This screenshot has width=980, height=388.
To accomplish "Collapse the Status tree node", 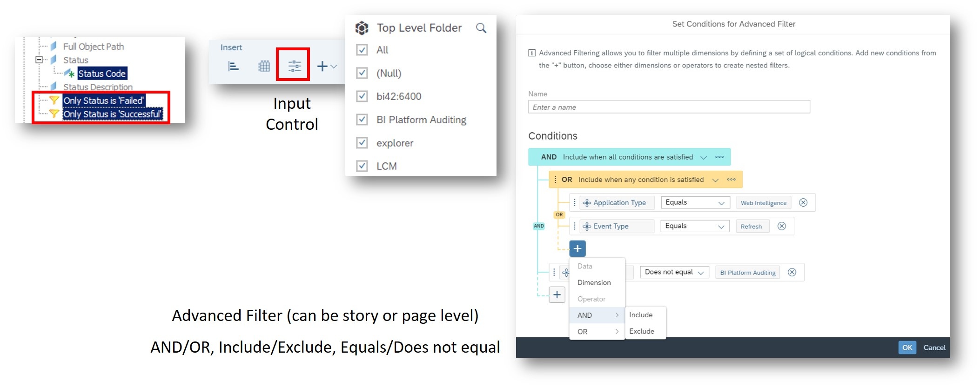I will tap(39, 60).
